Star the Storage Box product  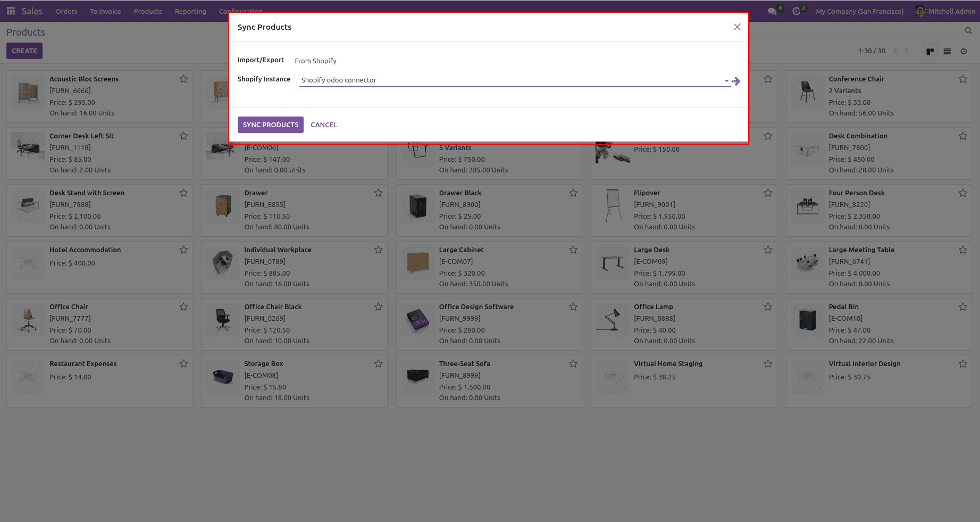(x=378, y=363)
